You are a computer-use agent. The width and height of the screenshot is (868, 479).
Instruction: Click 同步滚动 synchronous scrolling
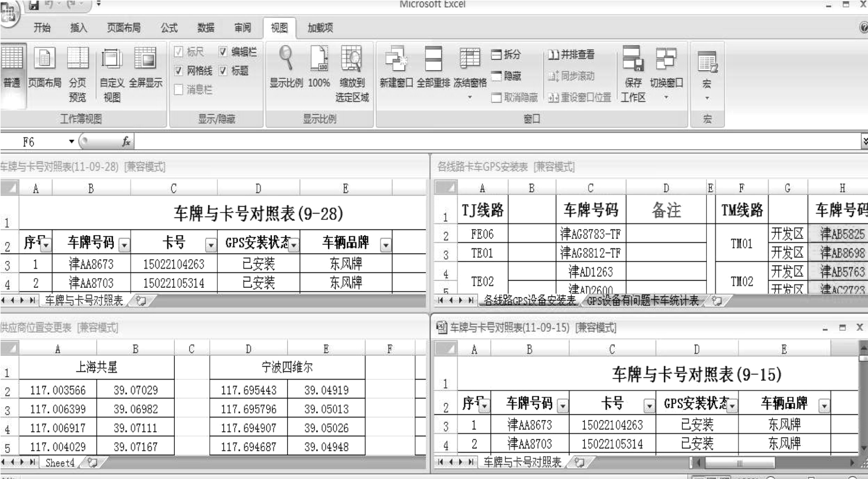[571, 76]
